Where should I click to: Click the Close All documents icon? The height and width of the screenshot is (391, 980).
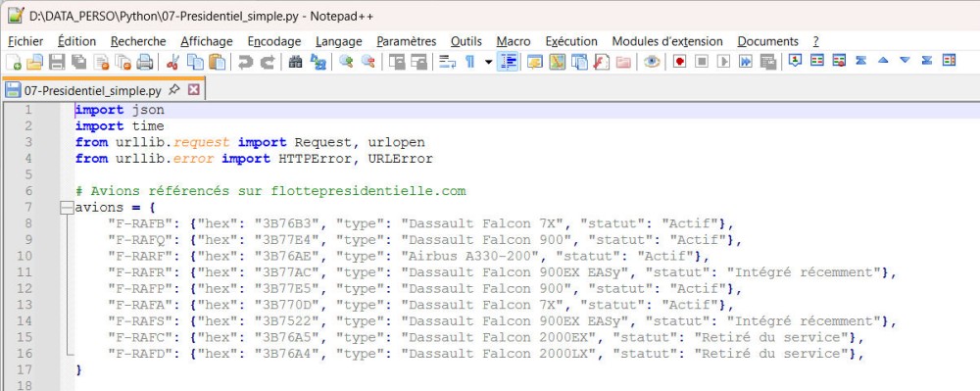tap(123, 61)
